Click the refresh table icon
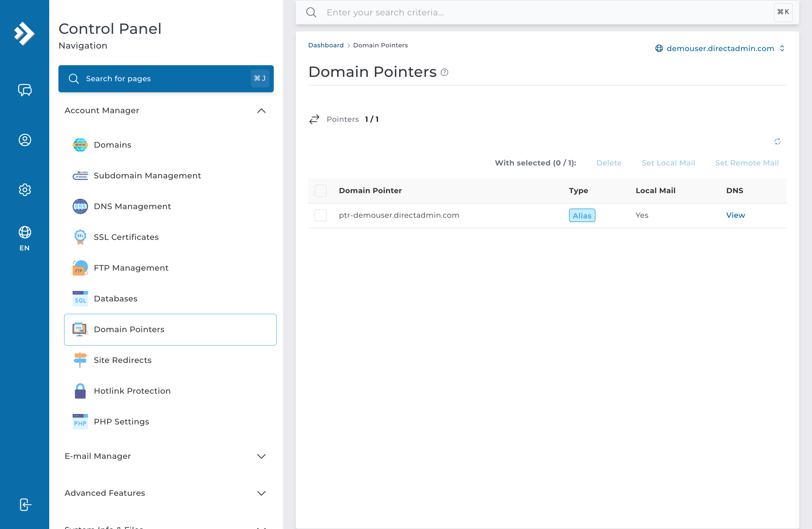Image resolution: width=812 pixels, height=529 pixels. [x=777, y=141]
